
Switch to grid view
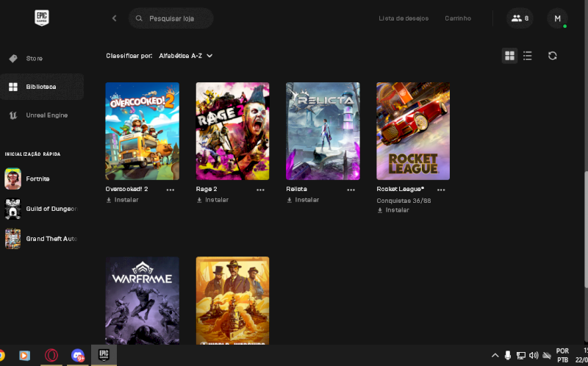[509, 56]
